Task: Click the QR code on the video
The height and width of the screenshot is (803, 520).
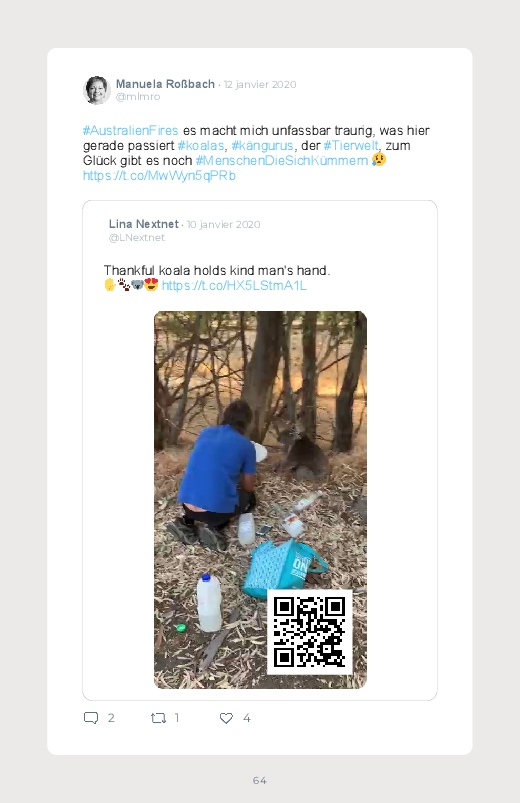Action: coord(309,631)
